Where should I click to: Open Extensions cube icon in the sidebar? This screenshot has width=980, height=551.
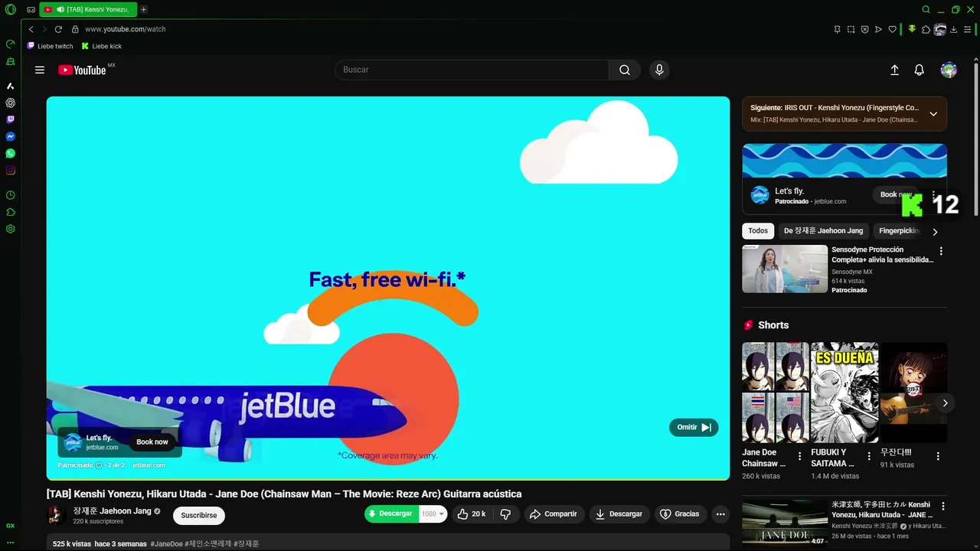coord(10,212)
